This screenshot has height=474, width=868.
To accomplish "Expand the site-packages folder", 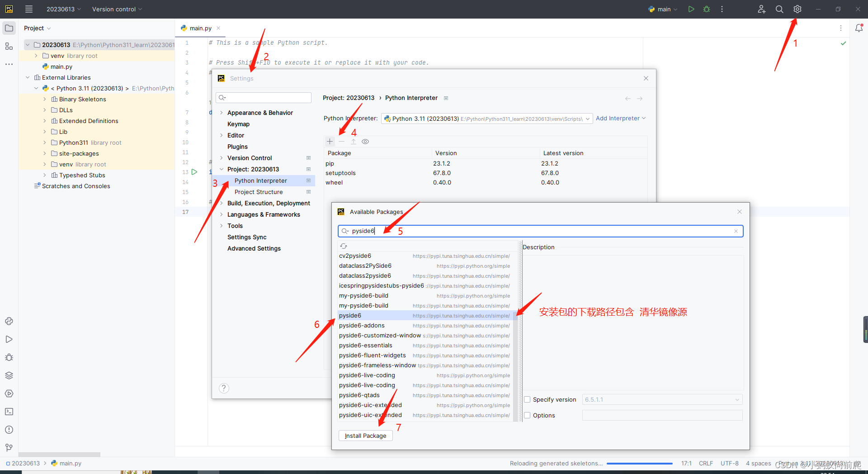I will coord(44,153).
